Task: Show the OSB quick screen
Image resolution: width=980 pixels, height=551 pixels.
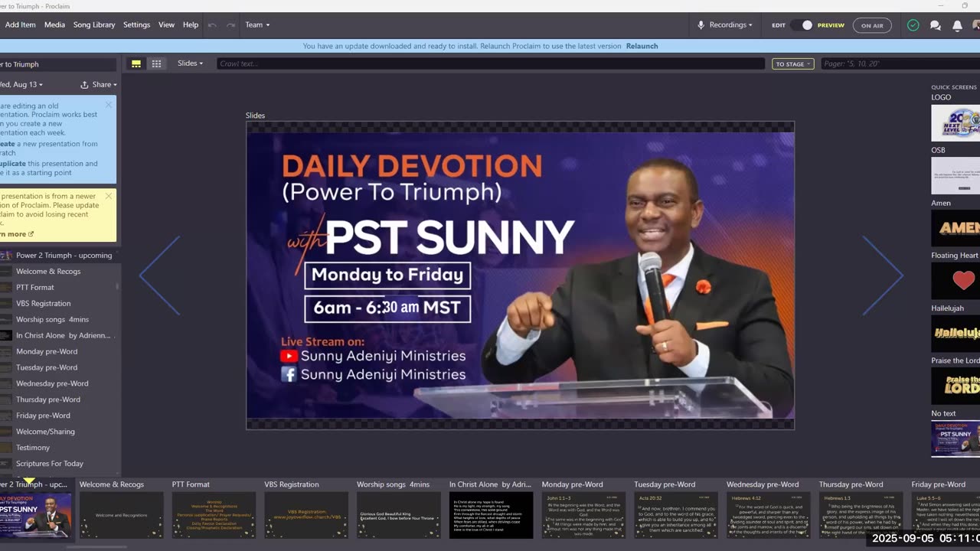Action: (955, 175)
